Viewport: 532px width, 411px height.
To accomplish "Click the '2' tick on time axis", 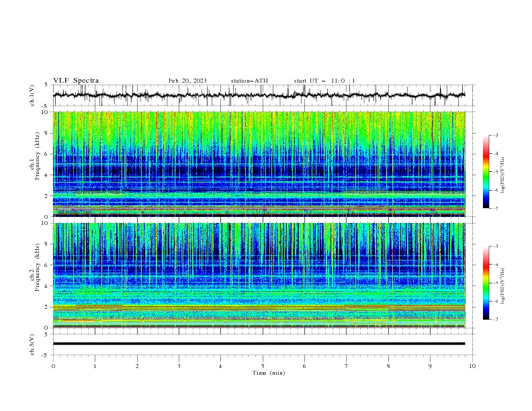I will point(137,366).
